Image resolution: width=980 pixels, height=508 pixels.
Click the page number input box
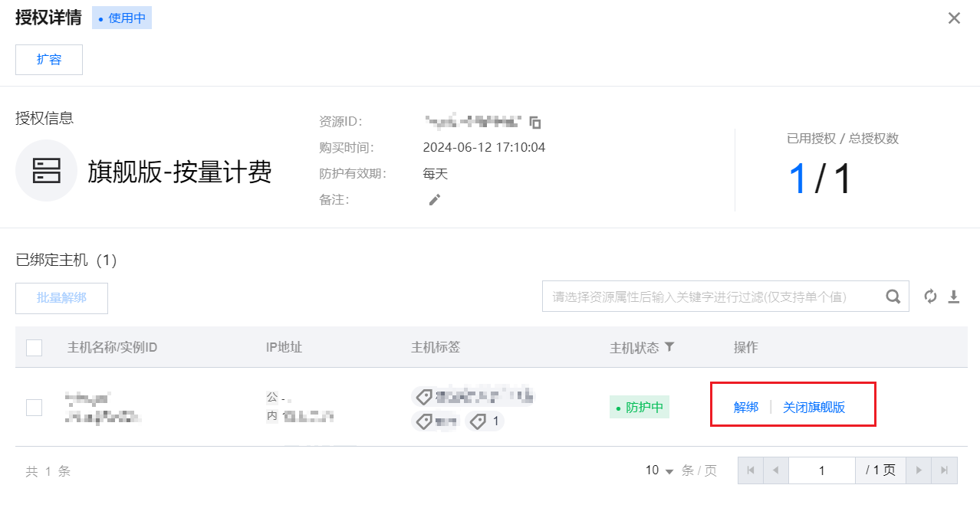point(822,470)
